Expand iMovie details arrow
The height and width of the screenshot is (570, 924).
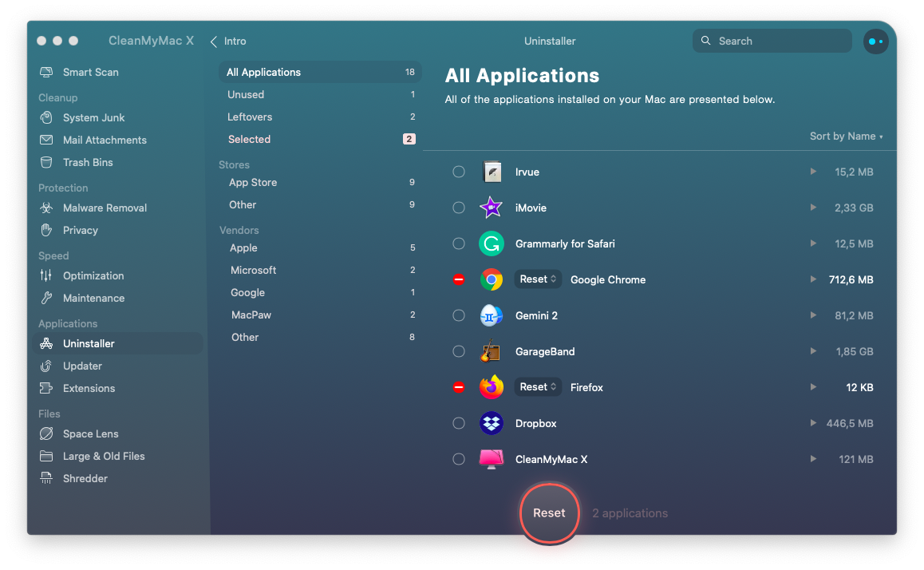point(813,208)
